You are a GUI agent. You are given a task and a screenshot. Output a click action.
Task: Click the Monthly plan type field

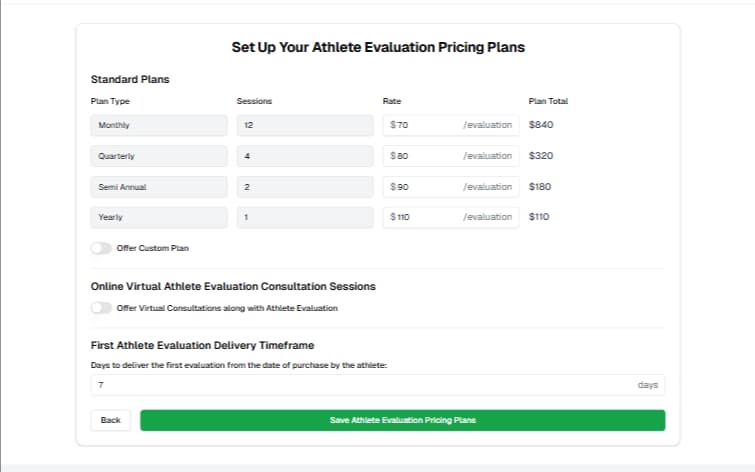pos(159,125)
